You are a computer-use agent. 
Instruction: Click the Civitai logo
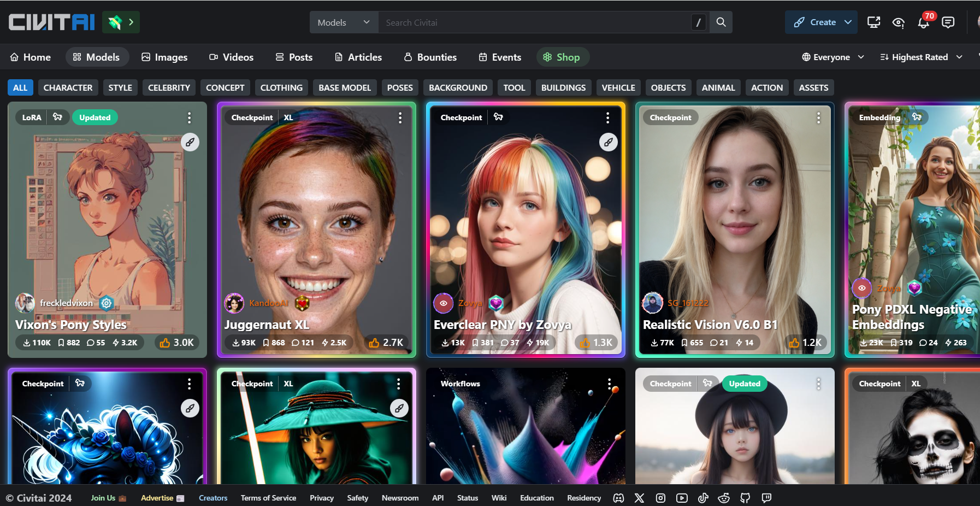click(x=52, y=22)
